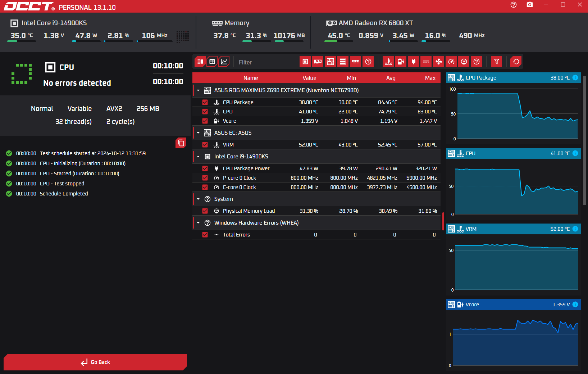588x374 pixels.
Task: Collapse the Windows Hardware Errors (WHEA) group
Action: (x=198, y=223)
